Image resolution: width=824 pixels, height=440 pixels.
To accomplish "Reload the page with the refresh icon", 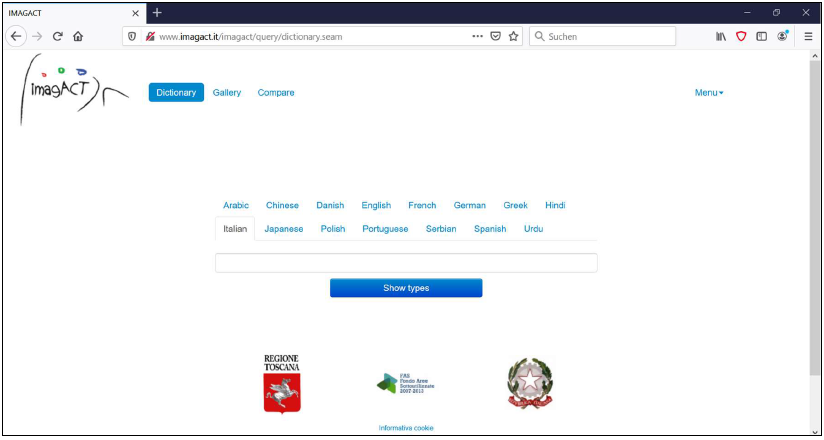I will 58,36.
